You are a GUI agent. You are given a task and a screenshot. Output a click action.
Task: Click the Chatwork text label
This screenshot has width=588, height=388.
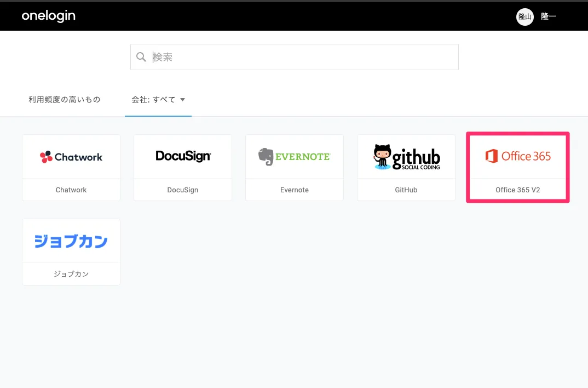71,190
